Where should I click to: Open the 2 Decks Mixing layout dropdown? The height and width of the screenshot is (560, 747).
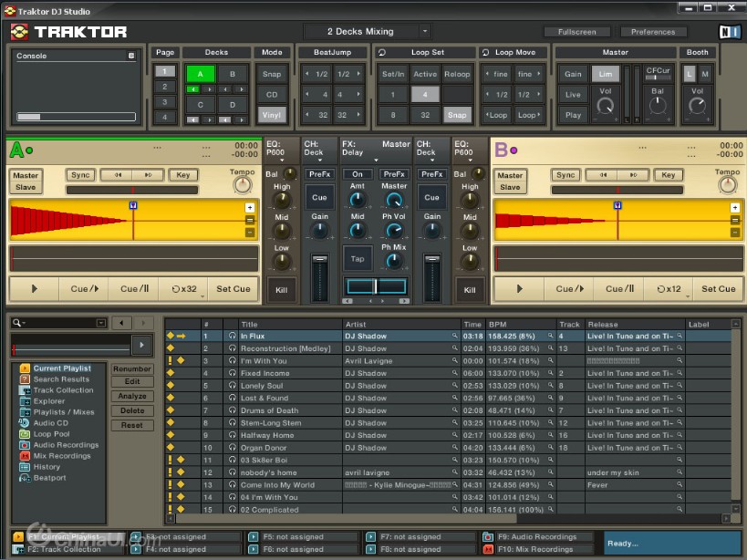click(425, 31)
